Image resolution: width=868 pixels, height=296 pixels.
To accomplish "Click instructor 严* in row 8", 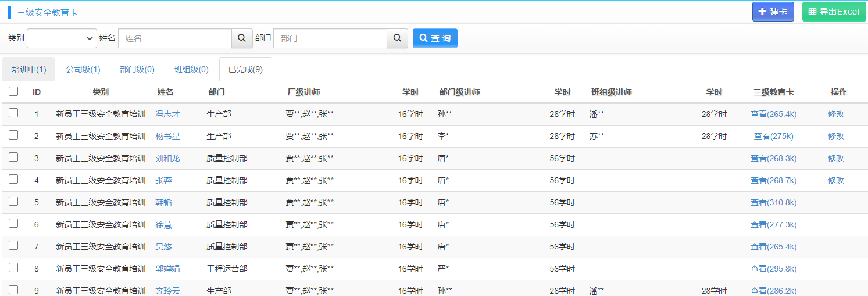I will (x=443, y=269).
